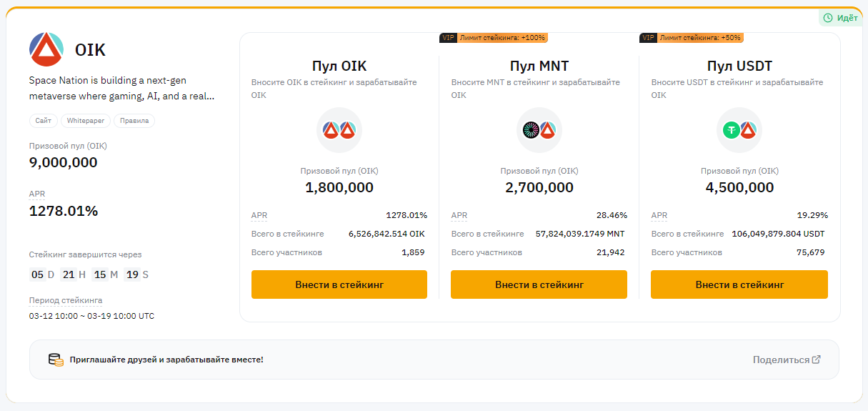Stake in MNT pool with Внести в стейкинг
Screen dimensions: 868x411
click(539, 284)
